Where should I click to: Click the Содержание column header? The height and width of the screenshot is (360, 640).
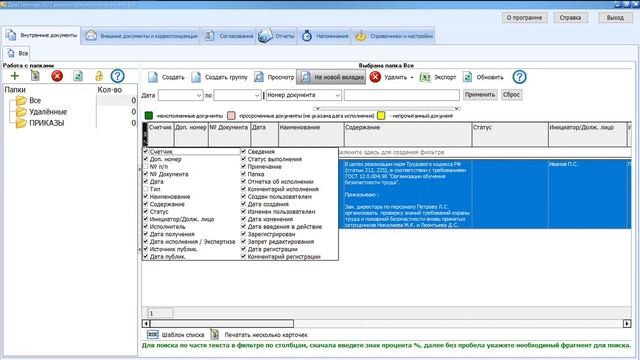tap(408, 134)
